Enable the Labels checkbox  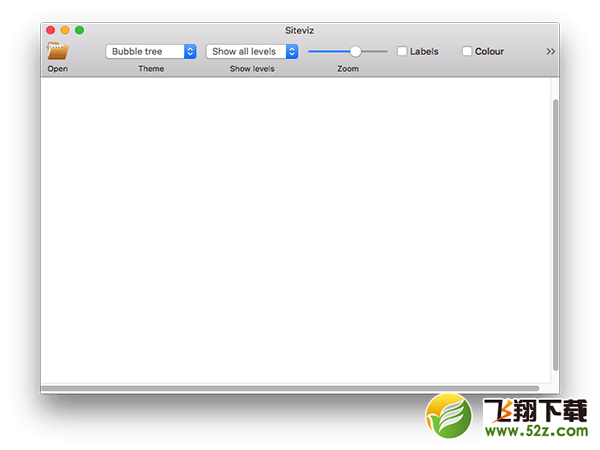point(402,51)
